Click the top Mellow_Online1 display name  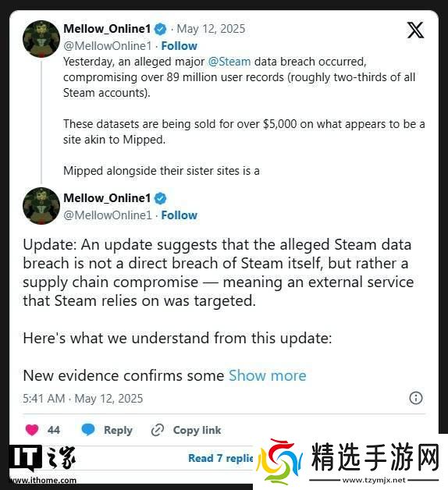tap(107, 29)
